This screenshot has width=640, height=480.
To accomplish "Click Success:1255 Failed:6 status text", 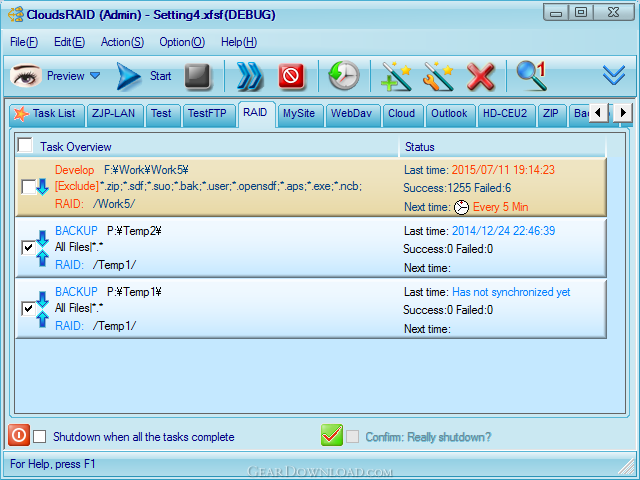I will pyautogui.click(x=457, y=188).
